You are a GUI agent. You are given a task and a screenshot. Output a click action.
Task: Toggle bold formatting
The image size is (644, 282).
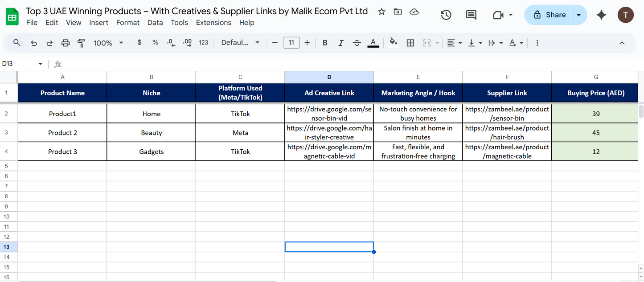pos(325,43)
